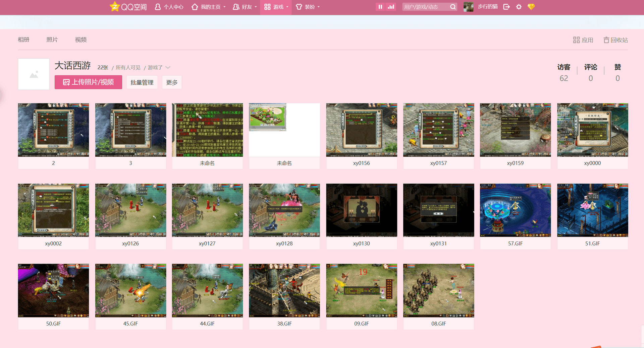Open photo xy0127
The height and width of the screenshot is (348, 644).
207,210
